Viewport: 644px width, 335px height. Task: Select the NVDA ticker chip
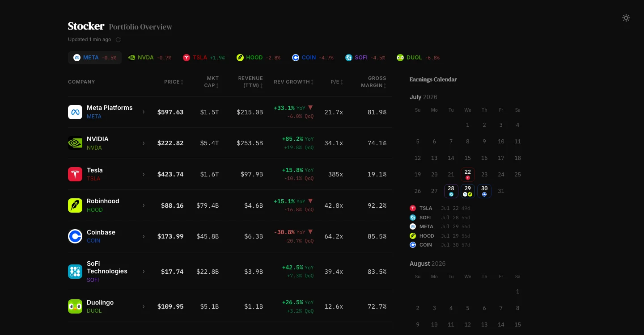click(x=149, y=58)
